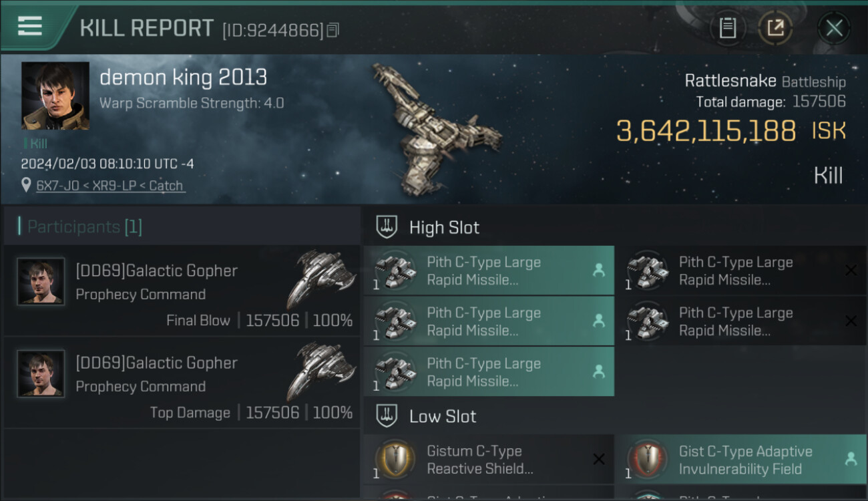
Task: Click the Low Slot header label
Action: 443,416
